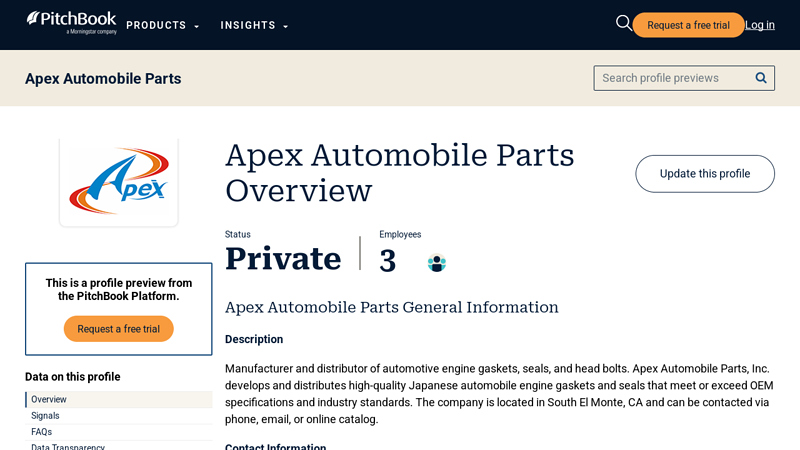
Task: Jump to the FAQs section
Action: point(41,432)
